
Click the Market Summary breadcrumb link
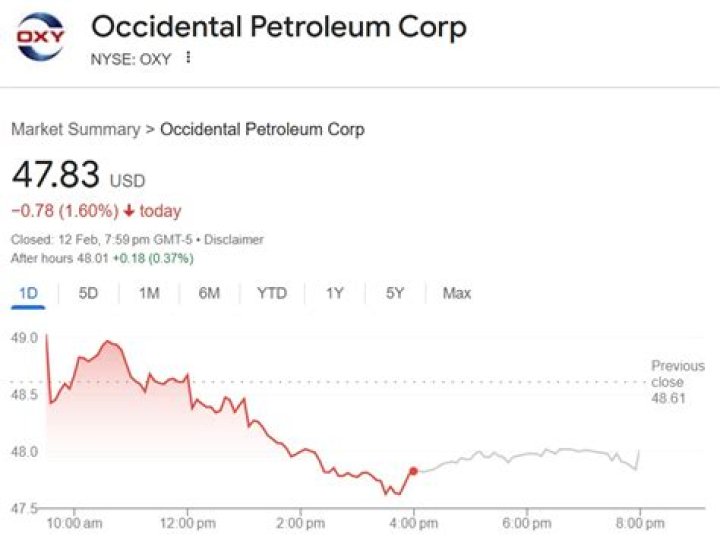click(x=75, y=130)
